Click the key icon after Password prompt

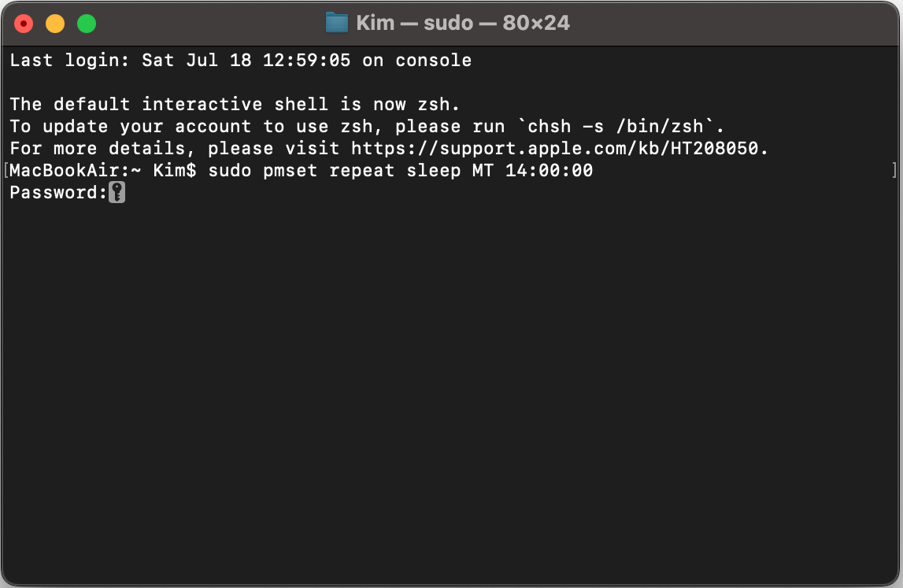pyautogui.click(x=117, y=192)
